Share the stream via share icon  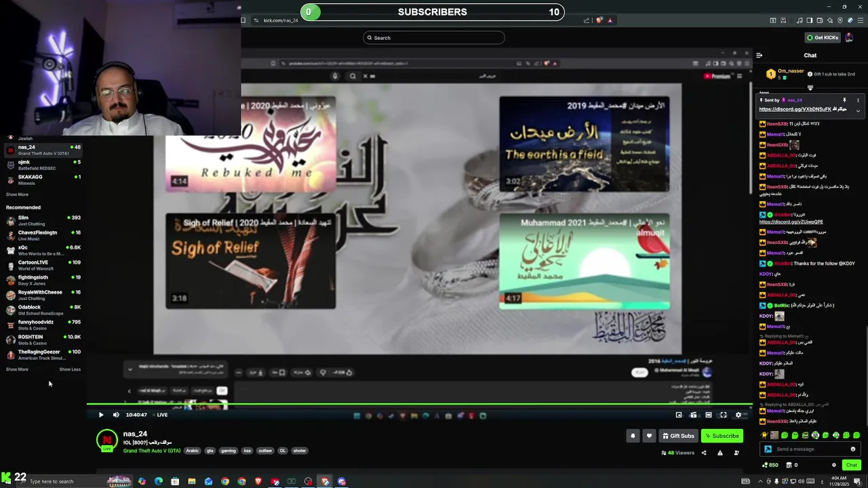704,453
